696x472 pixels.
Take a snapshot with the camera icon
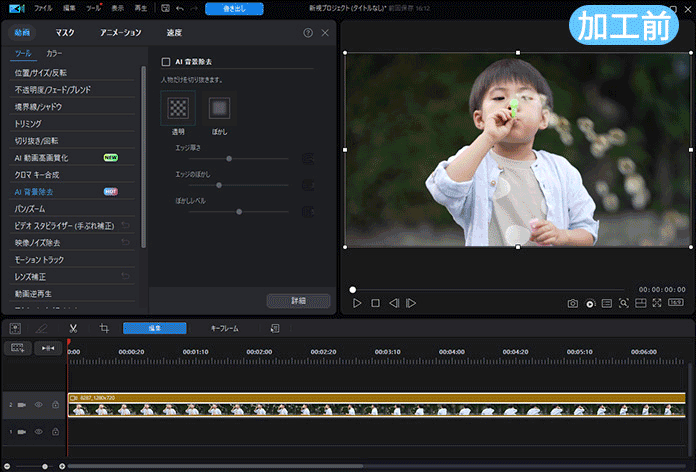573,303
